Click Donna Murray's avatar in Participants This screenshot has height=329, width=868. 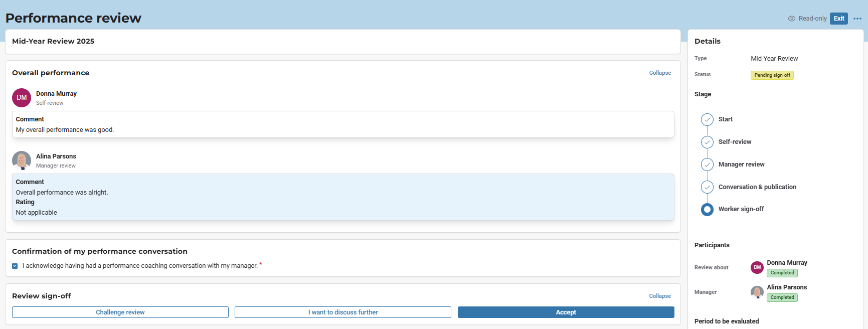click(757, 267)
